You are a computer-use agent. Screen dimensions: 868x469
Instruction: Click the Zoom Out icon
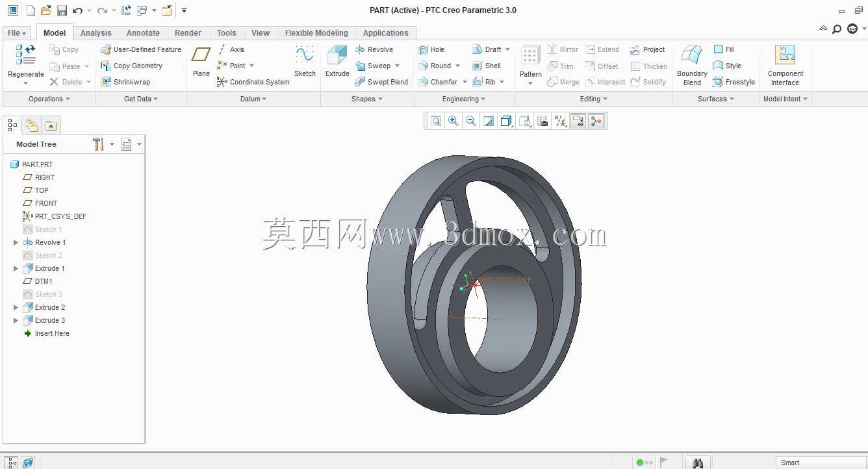pyautogui.click(x=471, y=121)
